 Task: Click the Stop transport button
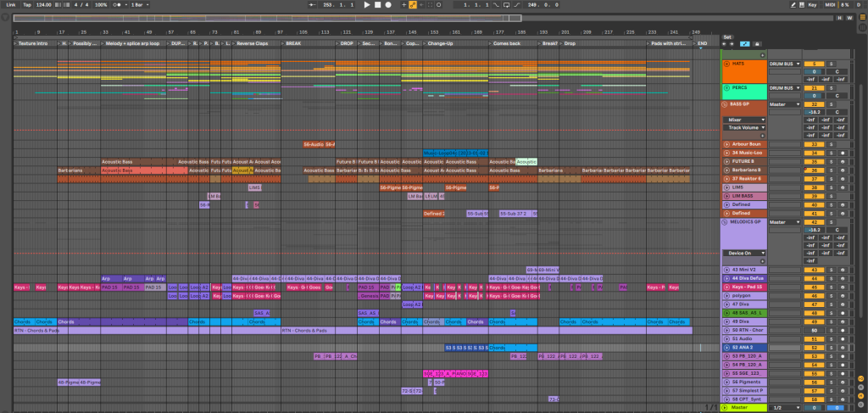[377, 4]
